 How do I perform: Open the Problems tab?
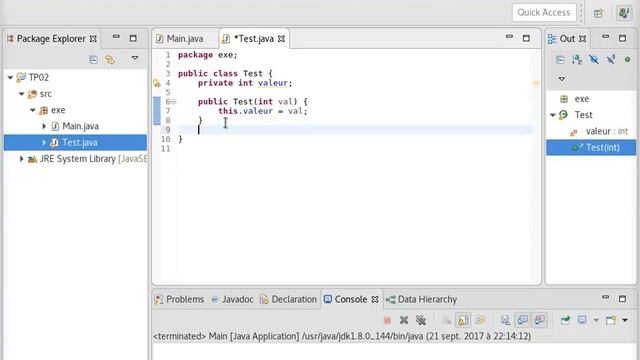179,299
